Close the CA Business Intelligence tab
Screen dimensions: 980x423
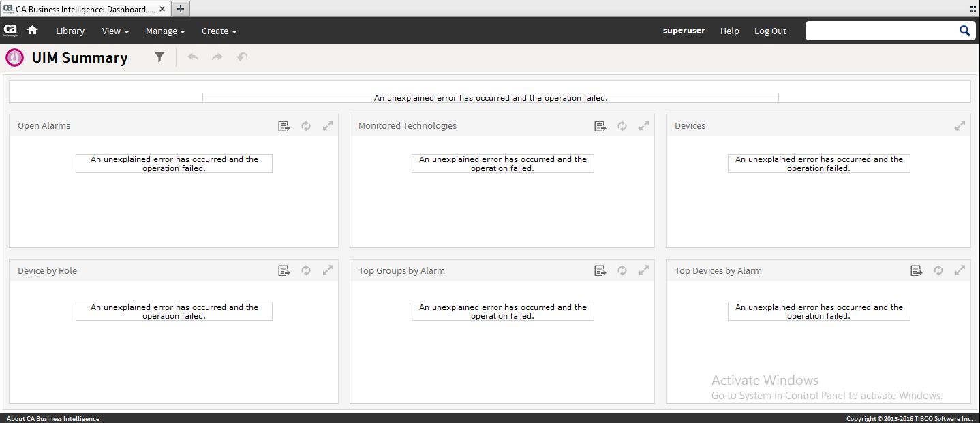(x=162, y=9)
